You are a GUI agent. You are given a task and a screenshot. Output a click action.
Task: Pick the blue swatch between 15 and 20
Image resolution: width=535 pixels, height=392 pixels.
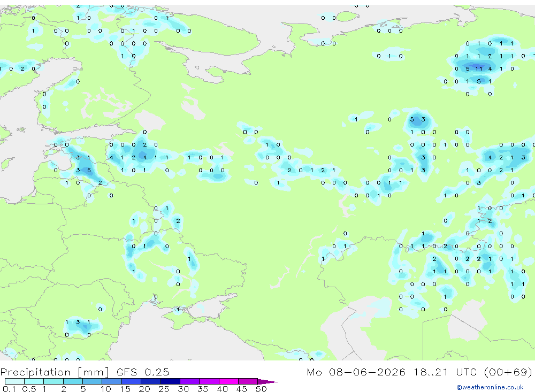(132, 381)
